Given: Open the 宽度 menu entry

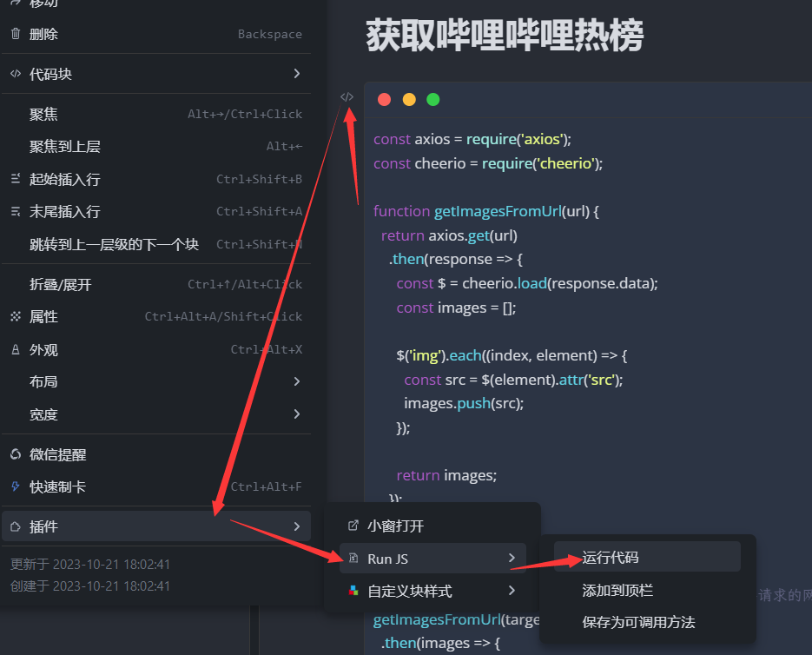Looking at the screenshot, I should 156,414.
